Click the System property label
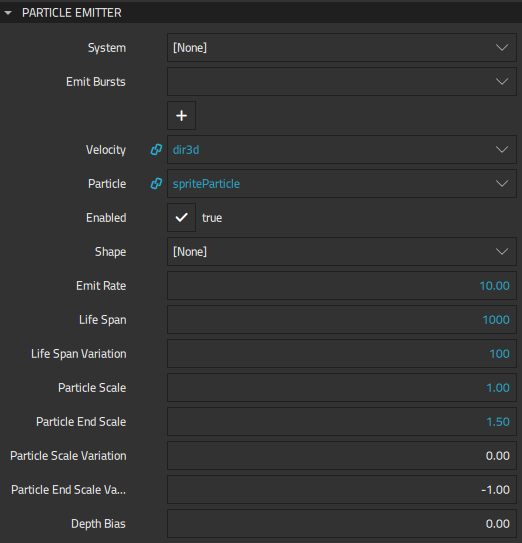Viewport: 522px width, 543px height. (107, 48)
